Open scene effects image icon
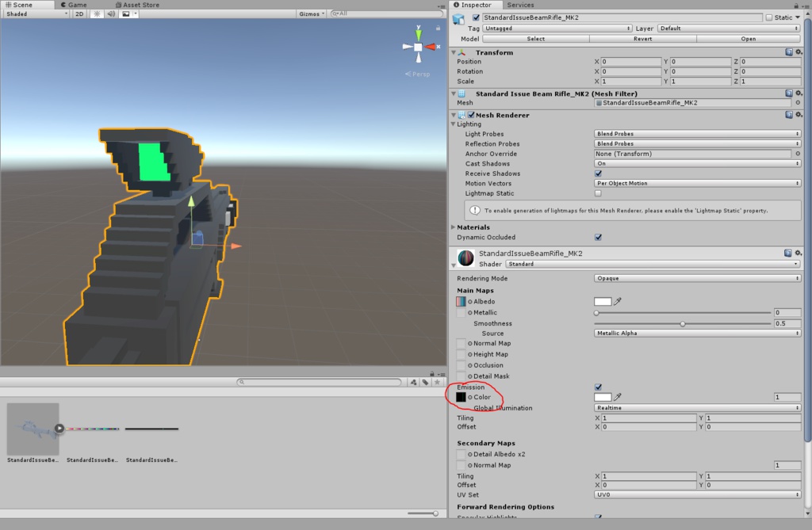 [x=126, y=14]
